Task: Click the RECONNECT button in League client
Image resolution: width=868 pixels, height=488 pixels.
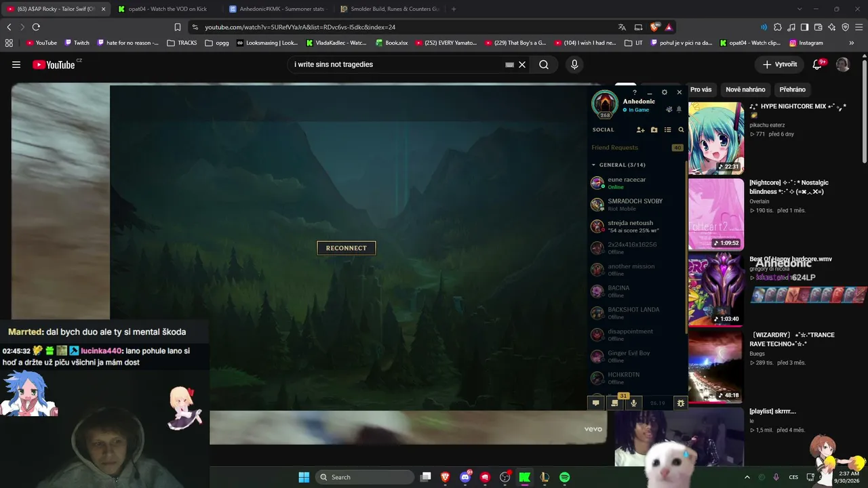Action: coord(346,248)
